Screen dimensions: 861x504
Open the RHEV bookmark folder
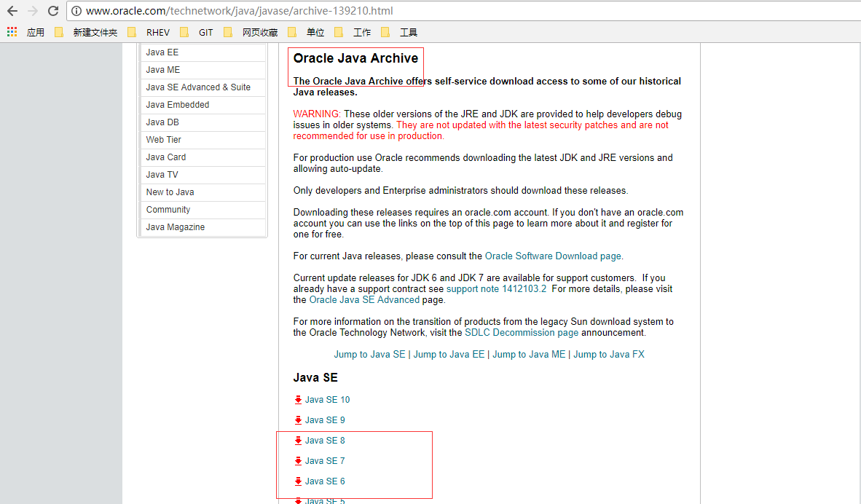pyautogui.click(x=149, y=32)
